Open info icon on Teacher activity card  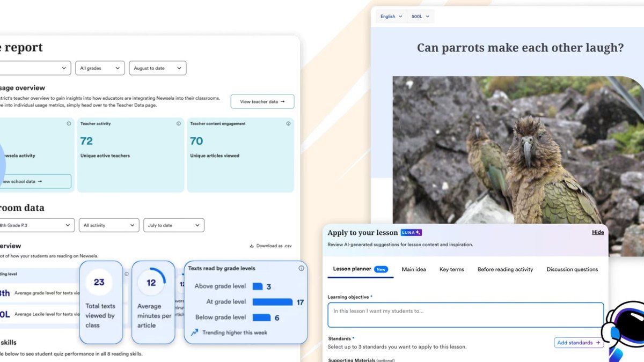click(x=179, y=123)
